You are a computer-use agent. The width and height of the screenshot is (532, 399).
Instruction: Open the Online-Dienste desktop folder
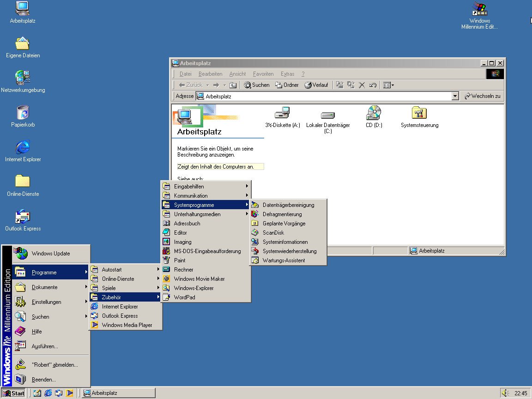[23, 185]
